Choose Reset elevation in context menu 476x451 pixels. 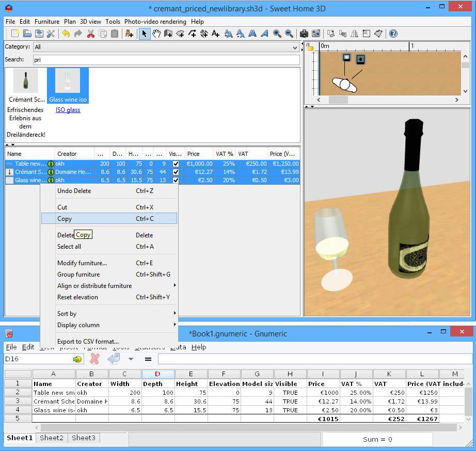click(x=109, y=297)
